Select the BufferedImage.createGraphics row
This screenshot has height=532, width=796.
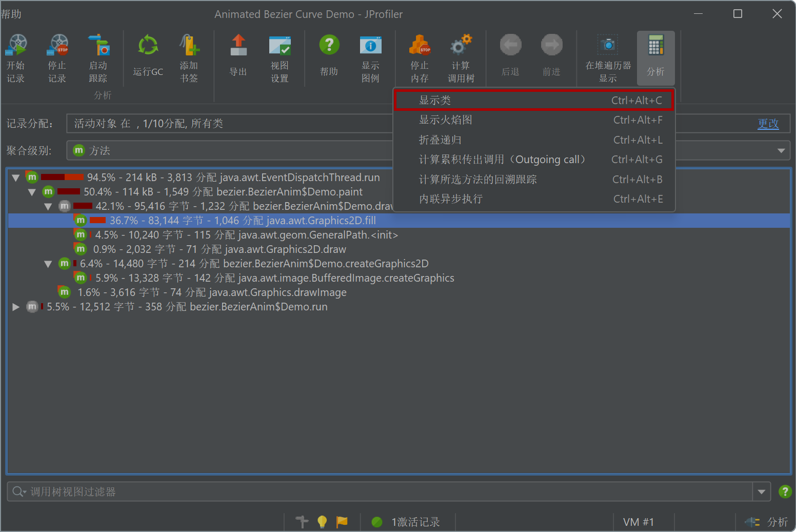(399, 278)
